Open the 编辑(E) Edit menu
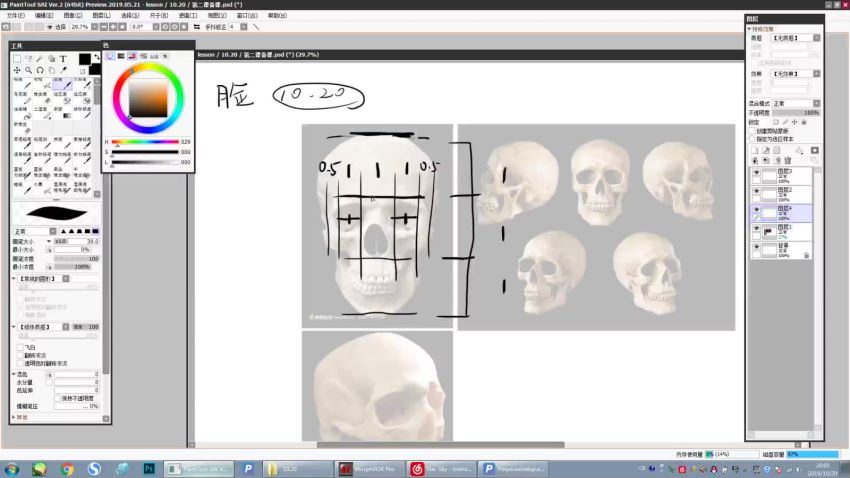The width and height of the screenshot is (850, 478). 44,16
